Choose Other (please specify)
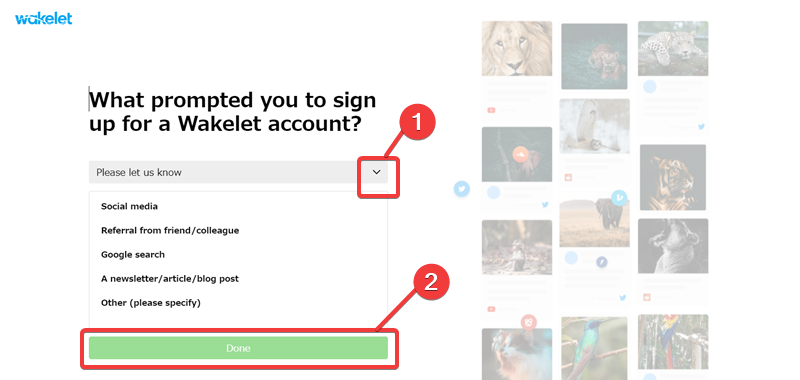800x380 pixels. click(151, 302)
